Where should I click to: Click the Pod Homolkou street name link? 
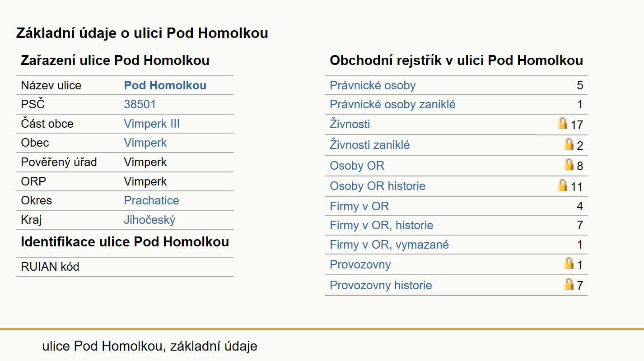click(x=165, y=86)
